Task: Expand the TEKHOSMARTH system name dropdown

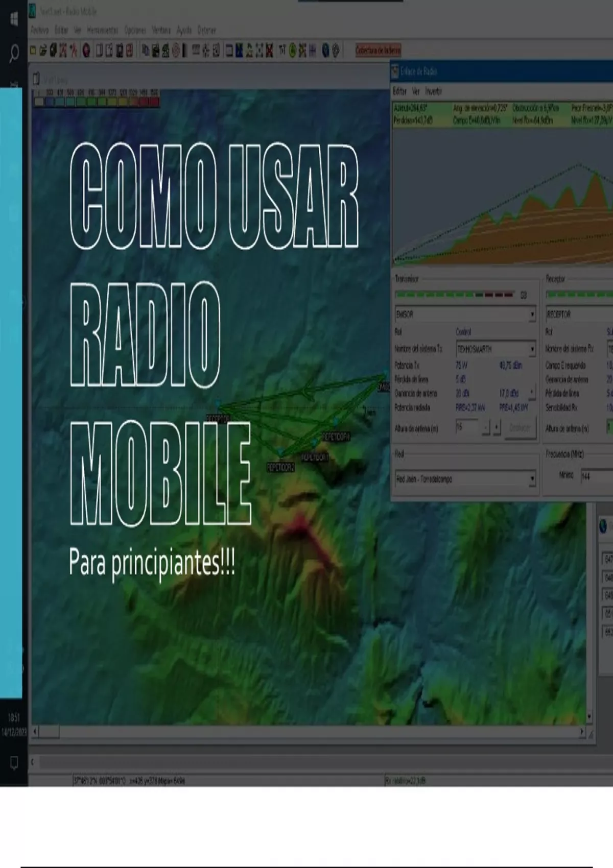Action: (532, 349)
